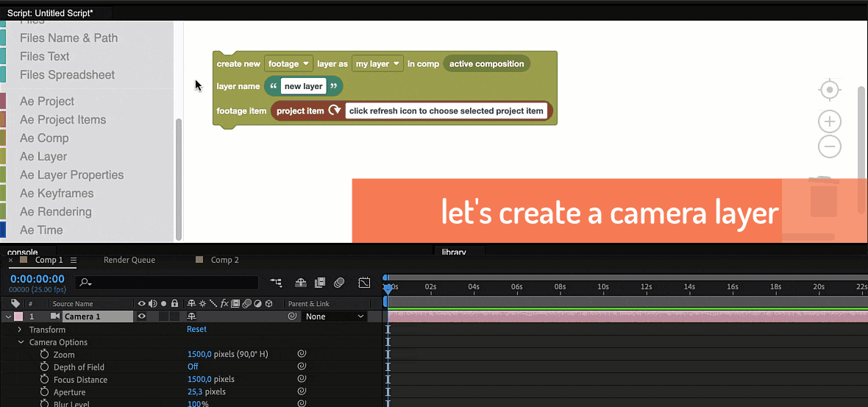Click the shy layers hide icon in timeline toolbar
868x407 pixels.
tap(301, 283)
